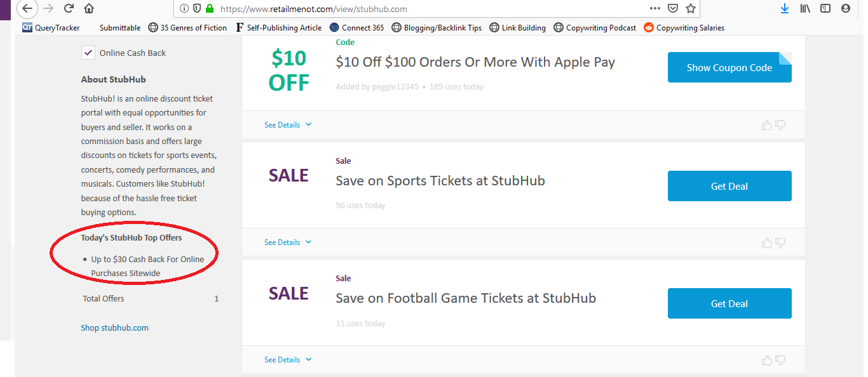Image resolution: width=868 pixels, height=377 pixels.
Task: Open the Shop stubhub.com link
Action: coord(114,328)
